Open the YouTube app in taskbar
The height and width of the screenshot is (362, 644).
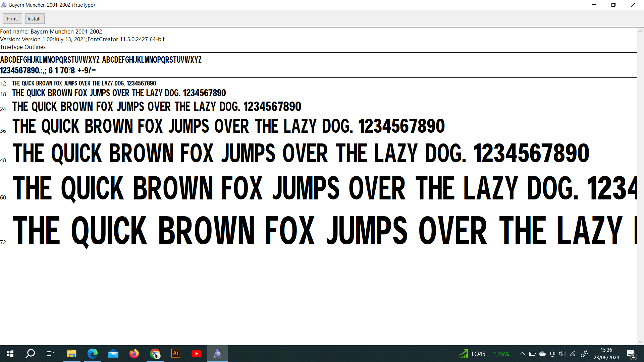tap(197, 354)
